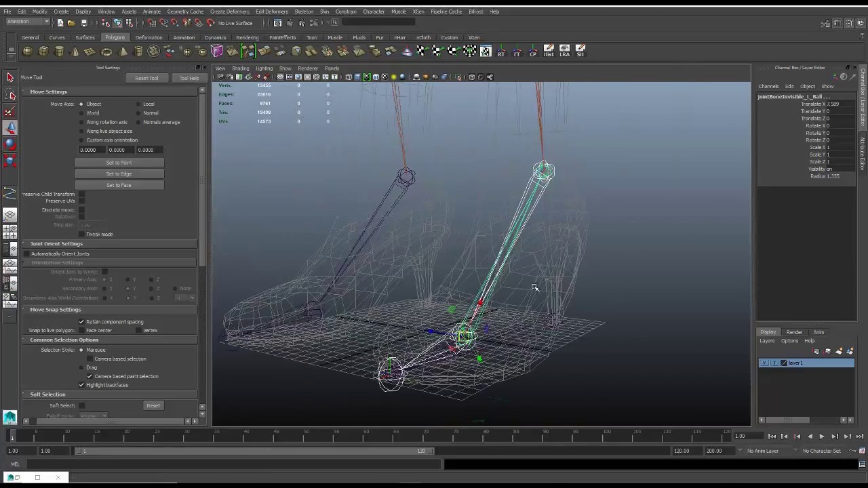The height and width of the screenshot is (488, 868).
Task: Click the polygon torus shelf icon
Action: point(106,52)
